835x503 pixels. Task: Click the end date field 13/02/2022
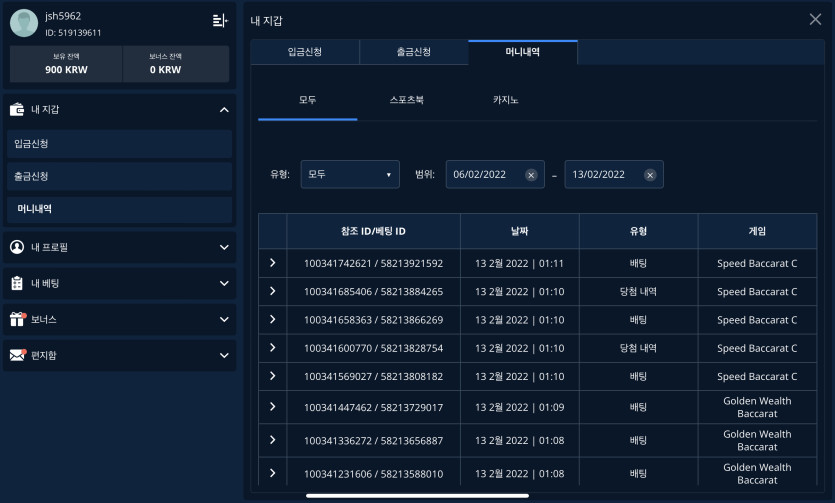(x=614, y=174)
